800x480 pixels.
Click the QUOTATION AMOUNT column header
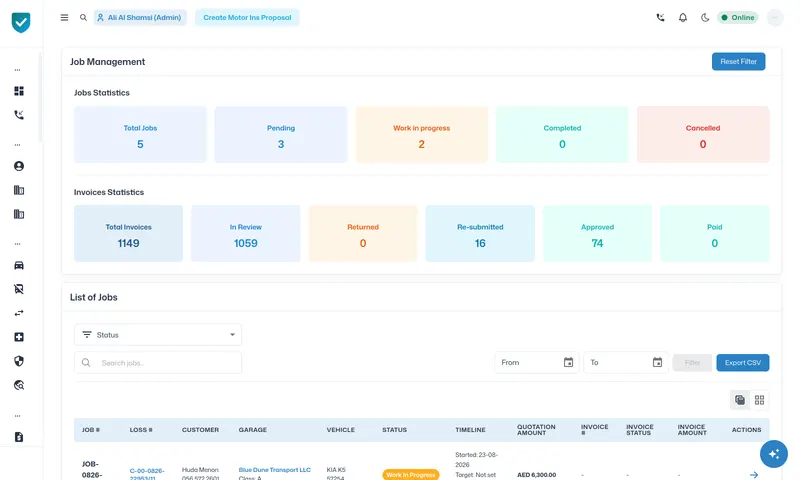[536, 430]
